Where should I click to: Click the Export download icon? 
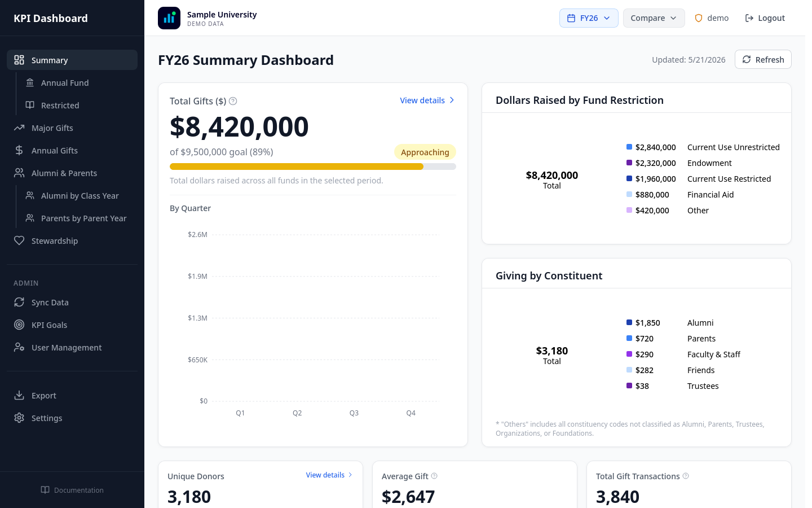pyautogui.click(x=19, y=395)
